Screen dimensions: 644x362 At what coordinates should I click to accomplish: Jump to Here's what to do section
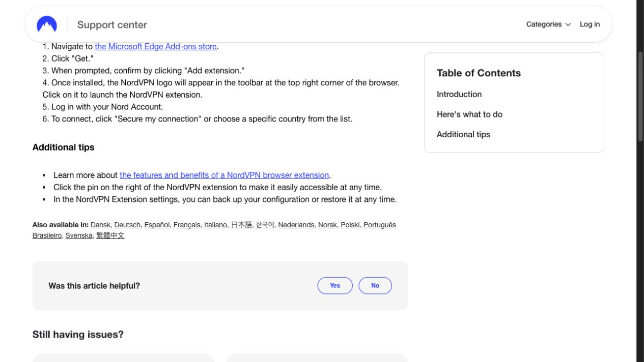click(x=469, y=114)
